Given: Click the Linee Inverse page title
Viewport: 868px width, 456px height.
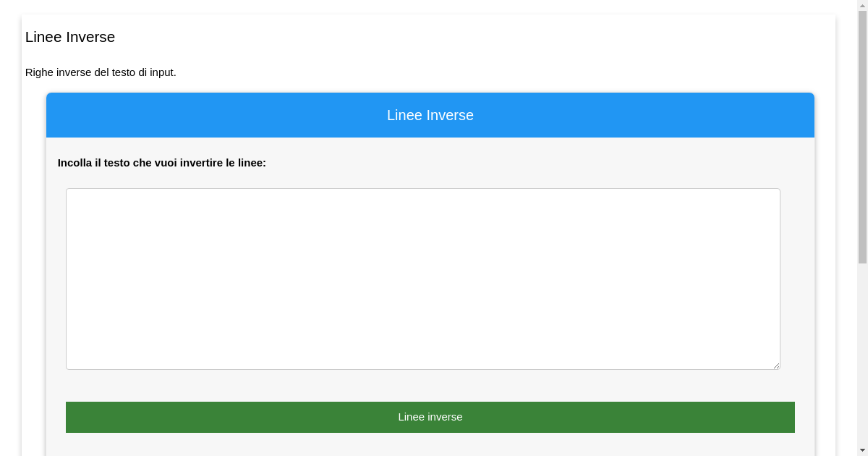Looking at the screenshot, I should pyautogui.click(x=70, y=37).
